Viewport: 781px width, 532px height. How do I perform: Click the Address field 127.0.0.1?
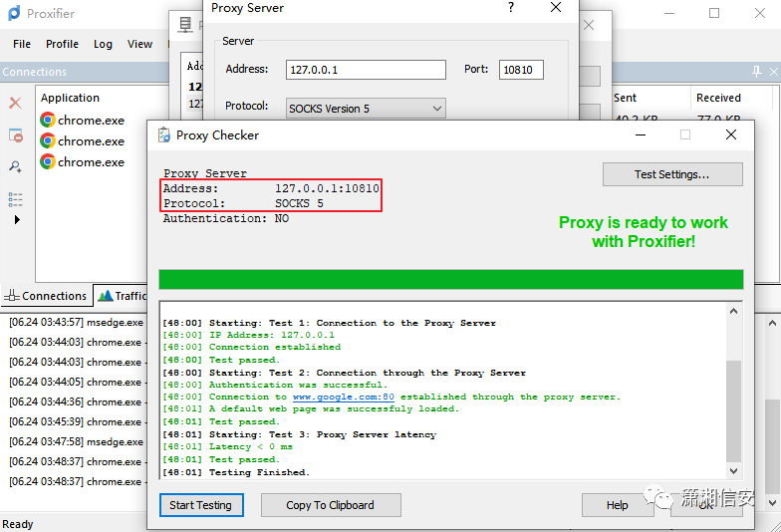(366, 70)
